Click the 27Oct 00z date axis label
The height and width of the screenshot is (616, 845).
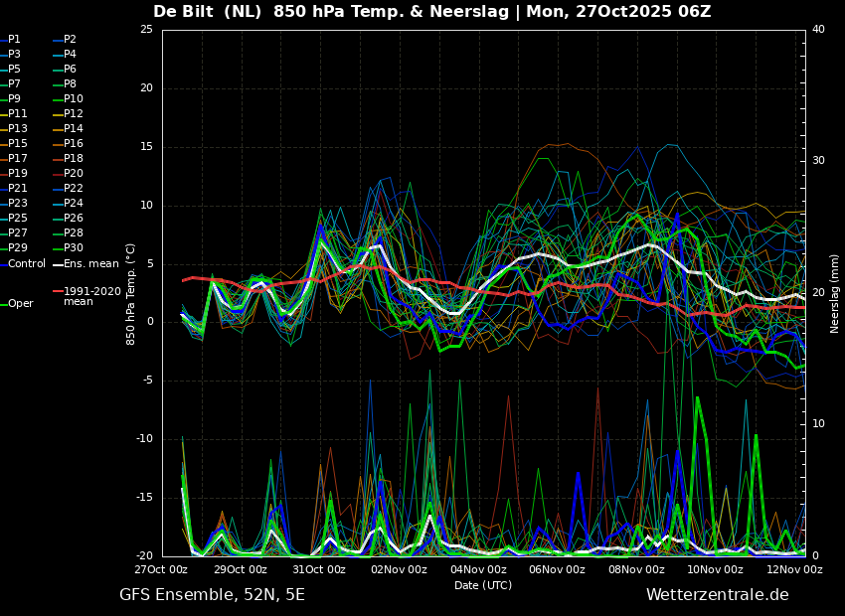coord(161,569)
